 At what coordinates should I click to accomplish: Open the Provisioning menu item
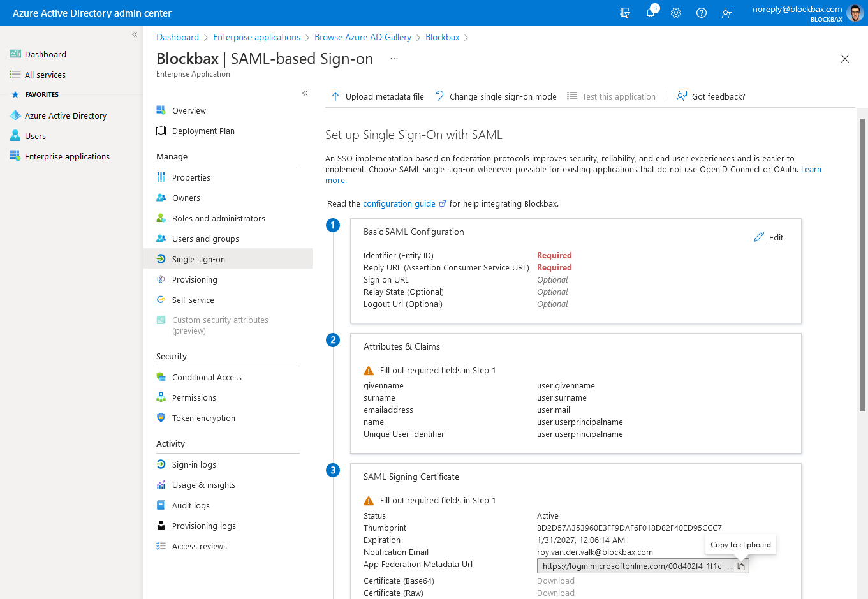point(195,279)
